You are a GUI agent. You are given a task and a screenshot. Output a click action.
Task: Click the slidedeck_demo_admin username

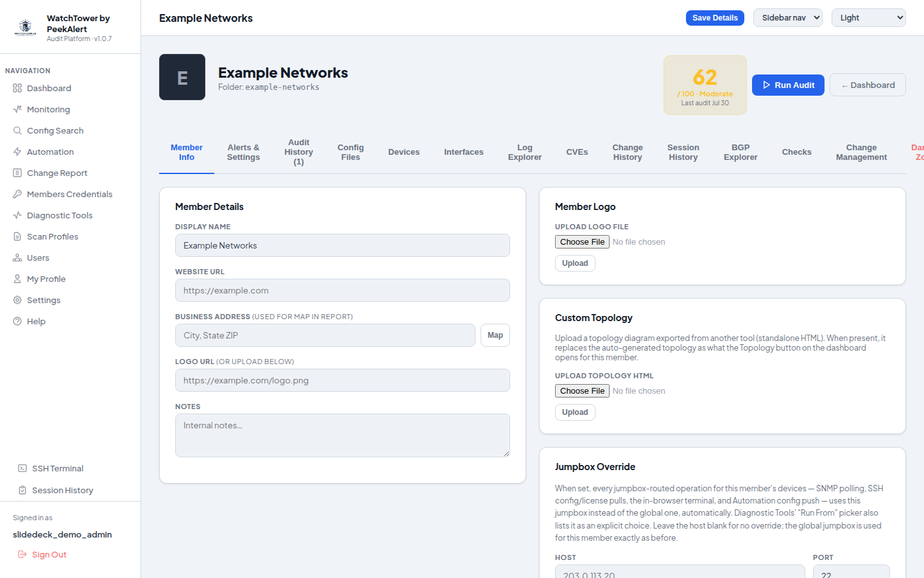pos(62,534)
